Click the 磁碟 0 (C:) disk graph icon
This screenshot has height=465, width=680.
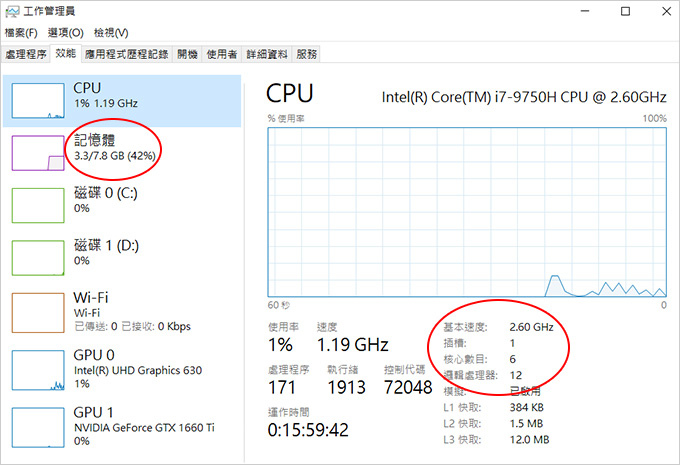(37, 204)
